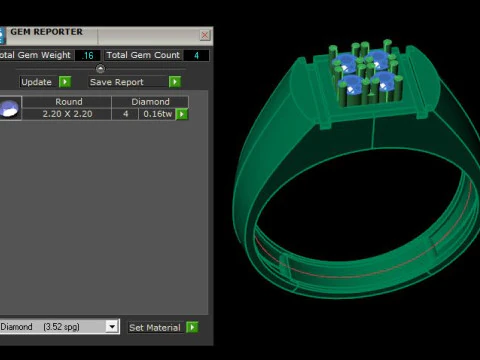Viewport: 480px width, 360px height.
Task: Click the Set Material button label
Action: coord(155,328)
